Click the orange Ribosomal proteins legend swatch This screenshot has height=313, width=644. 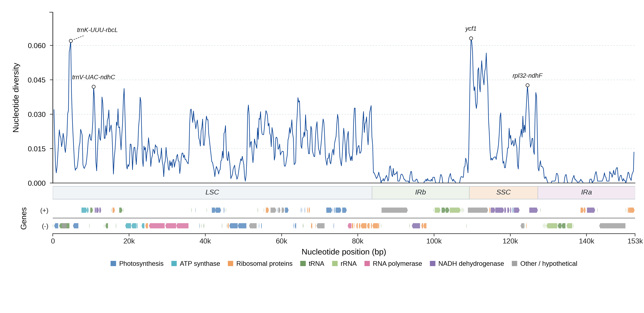coord(231,264)
